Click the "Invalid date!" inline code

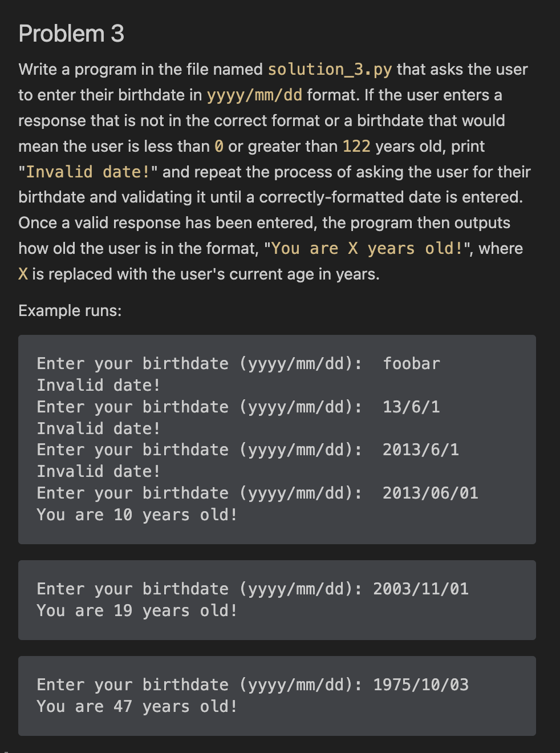(88, 172)
